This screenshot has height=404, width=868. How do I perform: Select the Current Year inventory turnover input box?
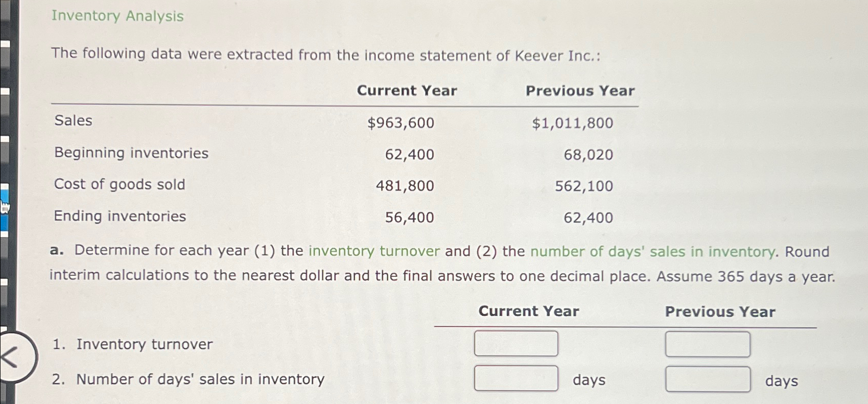516,343
